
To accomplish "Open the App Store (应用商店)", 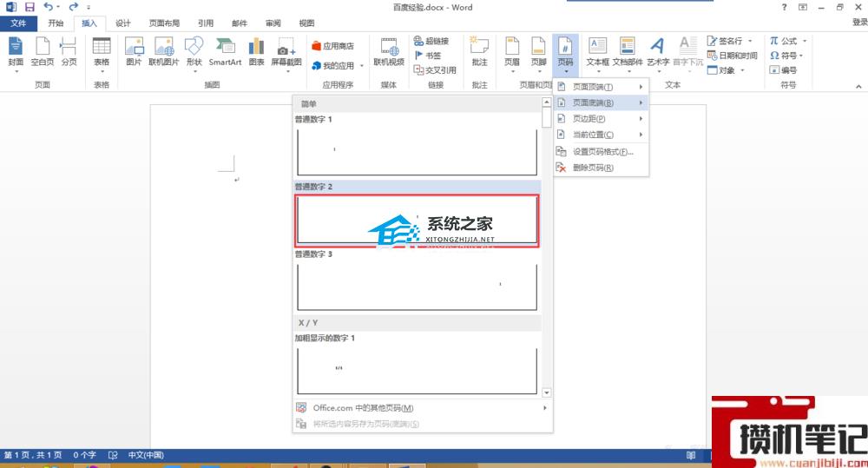I will (x=332, y=46).
